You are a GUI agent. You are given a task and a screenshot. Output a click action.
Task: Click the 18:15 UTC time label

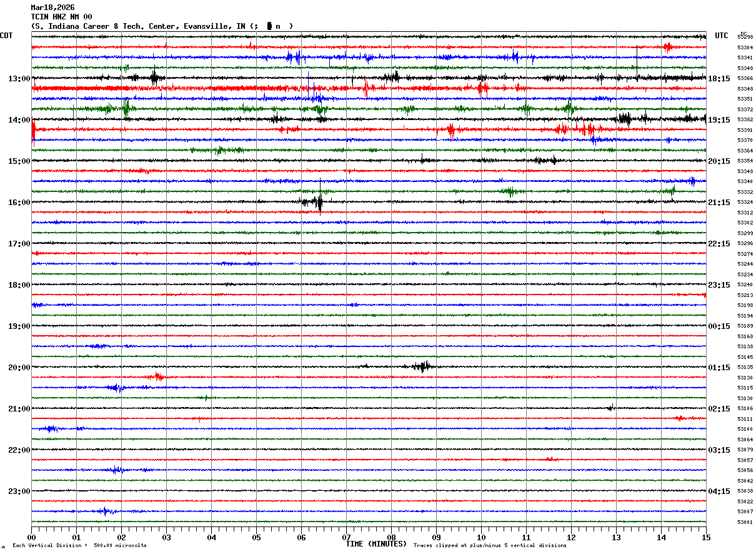(x=719, y=79)
